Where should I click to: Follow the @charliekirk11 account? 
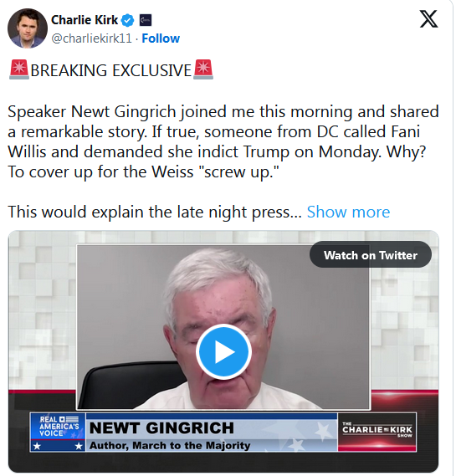pyautogui.click(x=161, y=38)
